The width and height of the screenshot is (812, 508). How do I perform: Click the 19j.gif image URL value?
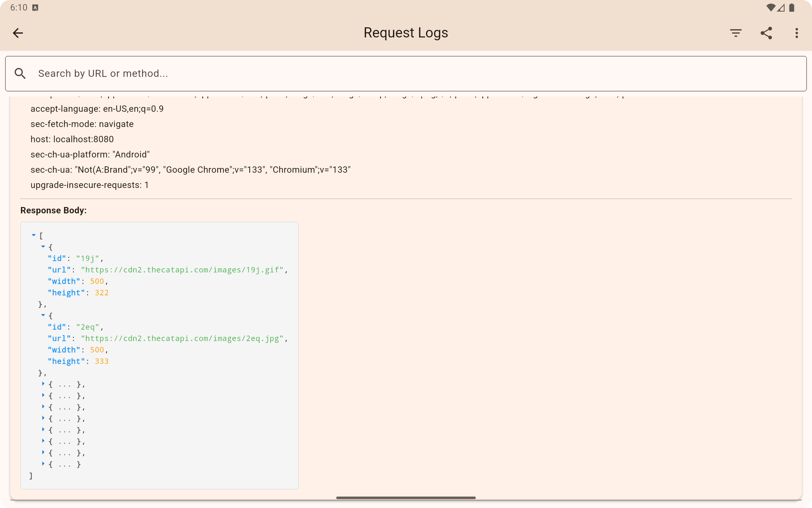182,270
